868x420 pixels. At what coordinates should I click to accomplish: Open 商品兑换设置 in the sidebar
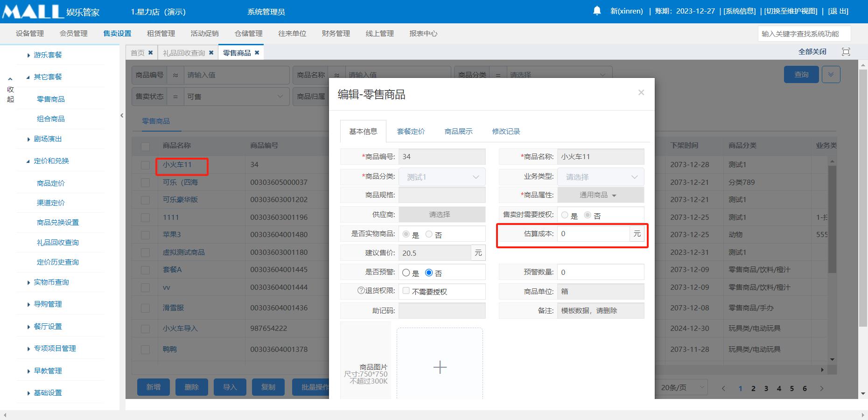58,223
